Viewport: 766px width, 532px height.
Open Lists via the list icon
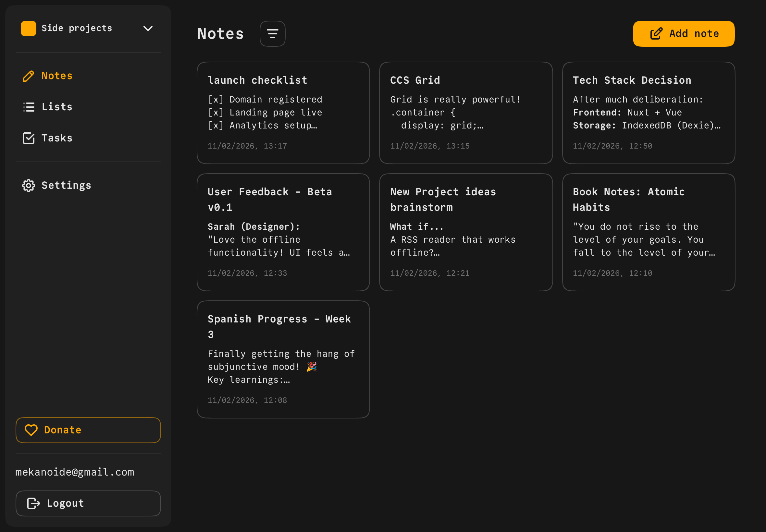point(29,107)
